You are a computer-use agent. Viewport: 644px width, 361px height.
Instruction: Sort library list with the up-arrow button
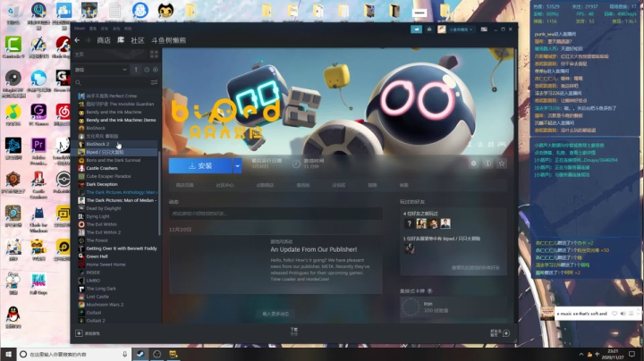pyautogui.click(x=136, y=70)
